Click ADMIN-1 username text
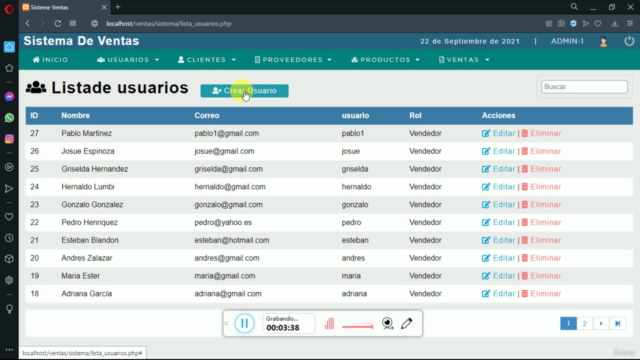Image resolution: width=640 pixels, height=360 pixels. point(567,41)
